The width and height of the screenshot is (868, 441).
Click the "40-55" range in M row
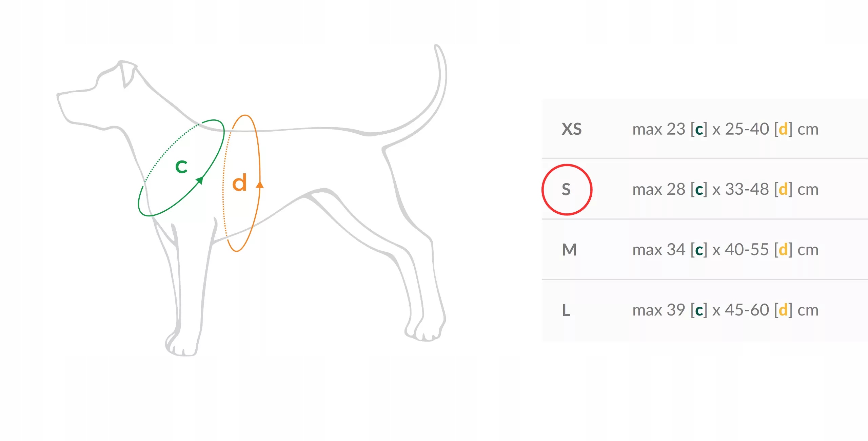point(747,250)
